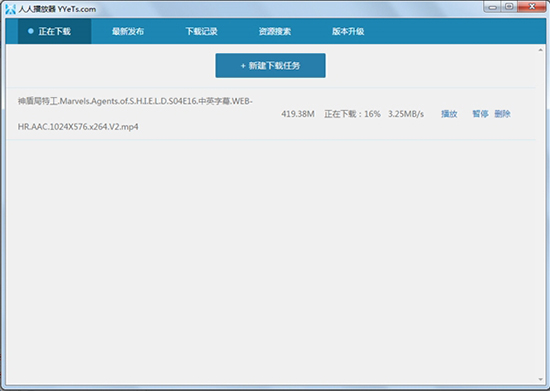The width and height of the screenshot is (550, 391).
Task: Click the 419.38M file size text
Action: pyautogui.click(x=298, y=114)
